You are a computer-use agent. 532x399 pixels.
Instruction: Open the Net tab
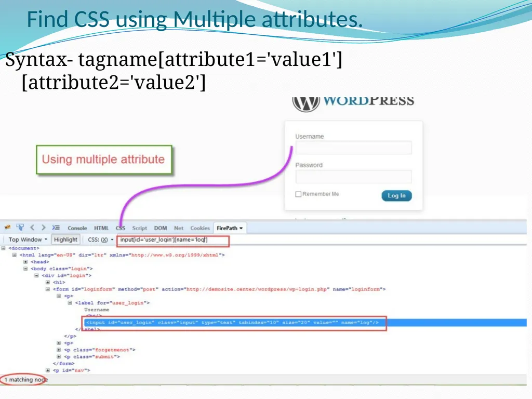point(179,228)
